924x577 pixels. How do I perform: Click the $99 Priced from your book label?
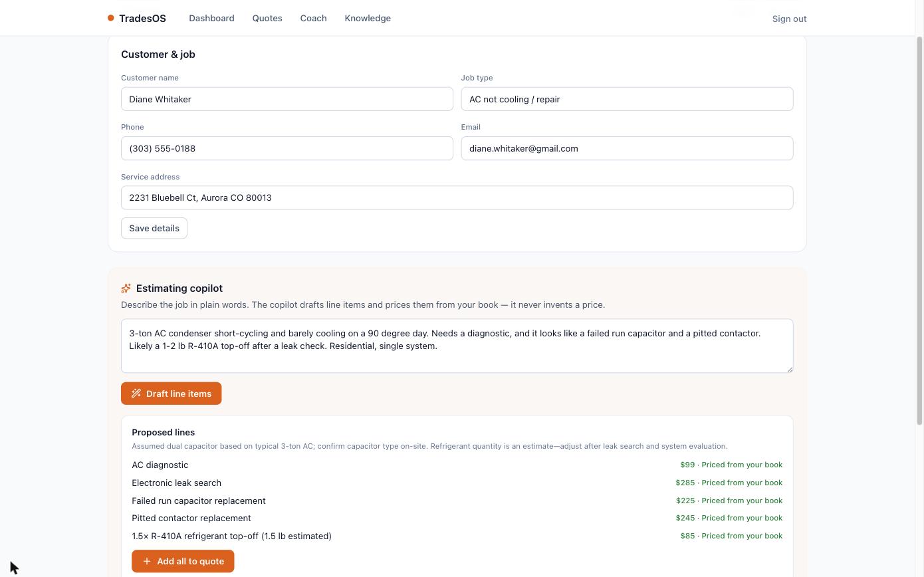tap(731, 465)
